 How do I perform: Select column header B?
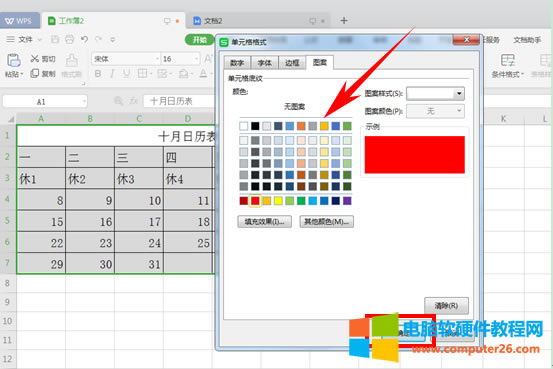coord(90,119)
